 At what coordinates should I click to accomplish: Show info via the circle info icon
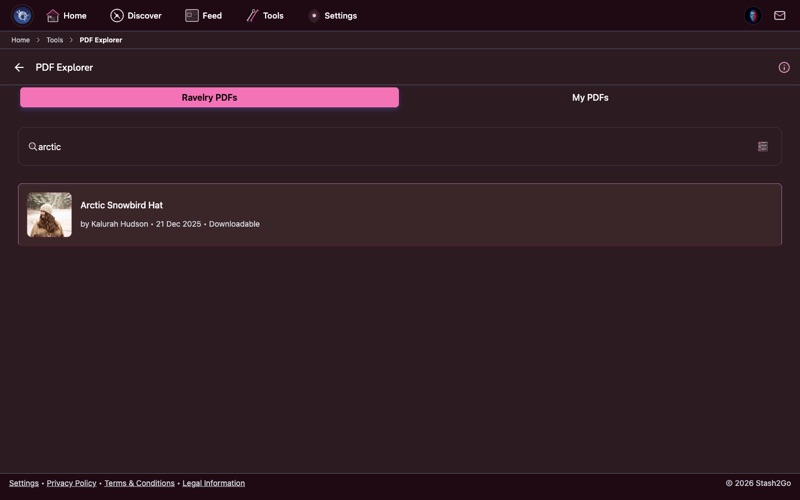pos(784,68)
